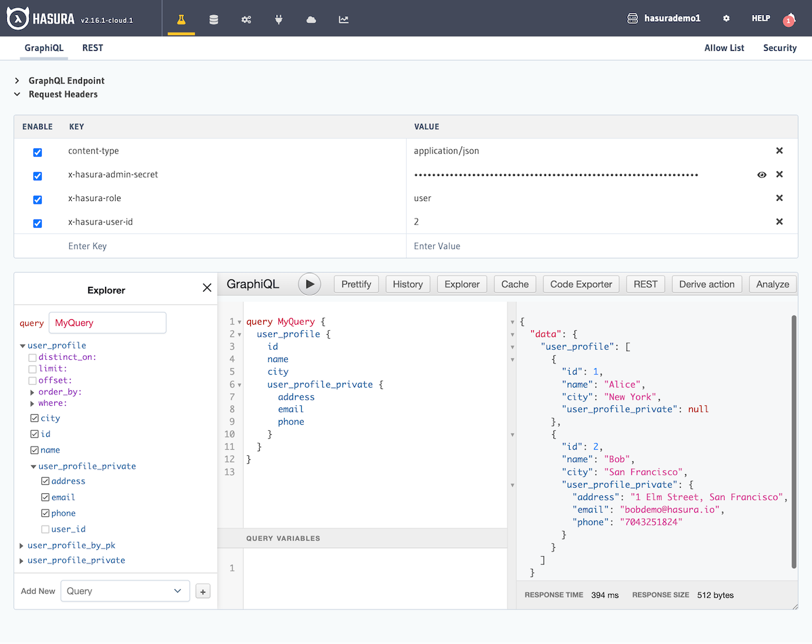Viewport: 812px width, 644px height.
Task: Close the Explorer panel
Action: tap(207, 288)
